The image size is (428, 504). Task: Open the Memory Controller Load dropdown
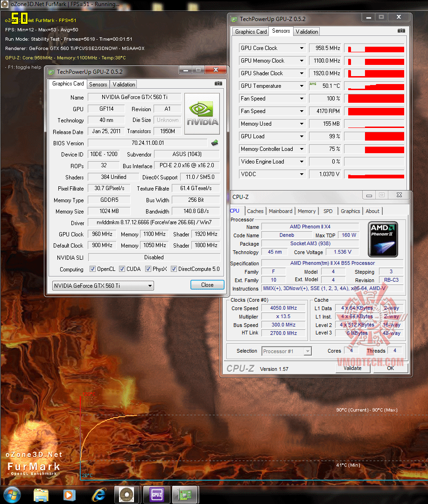302,149
